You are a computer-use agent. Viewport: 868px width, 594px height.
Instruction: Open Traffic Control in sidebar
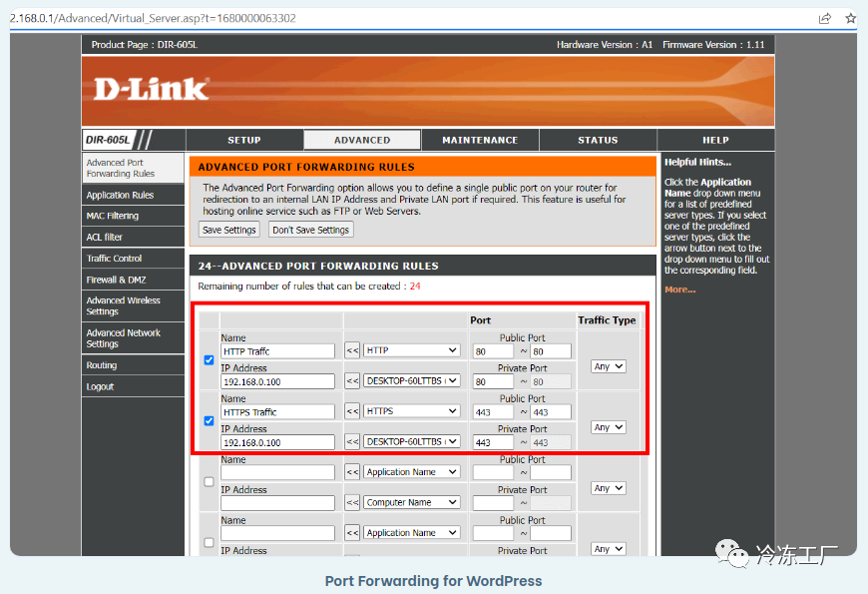tap(133, 259)
